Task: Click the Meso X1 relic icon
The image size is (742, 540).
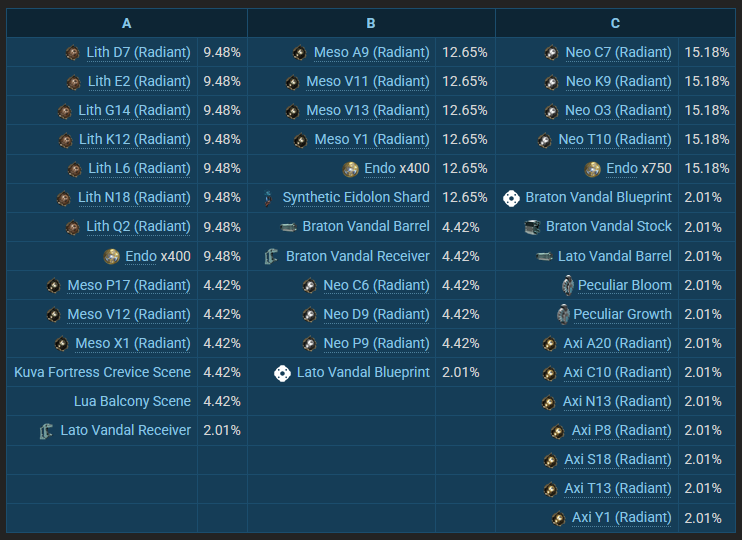Action: (62, 344)
